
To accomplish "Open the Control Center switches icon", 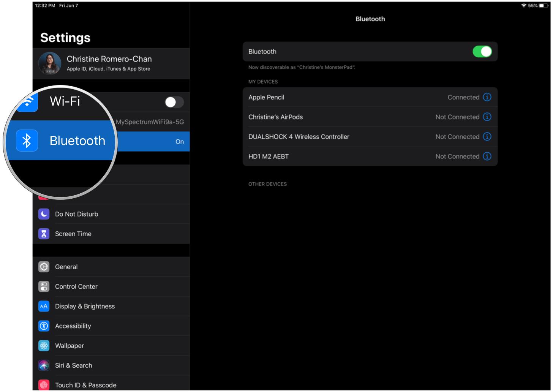I will coord(44,287).
